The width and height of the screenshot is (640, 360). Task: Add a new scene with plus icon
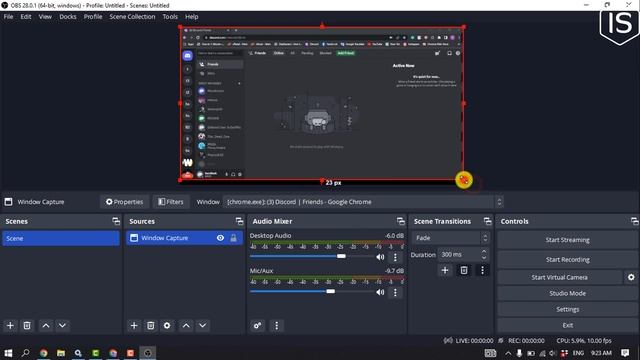click(10, 325)
